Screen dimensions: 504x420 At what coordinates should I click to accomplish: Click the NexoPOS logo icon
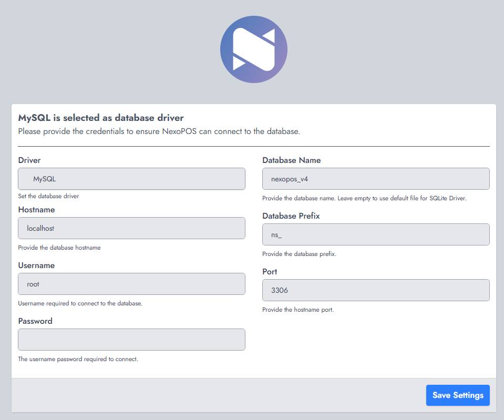254,49
